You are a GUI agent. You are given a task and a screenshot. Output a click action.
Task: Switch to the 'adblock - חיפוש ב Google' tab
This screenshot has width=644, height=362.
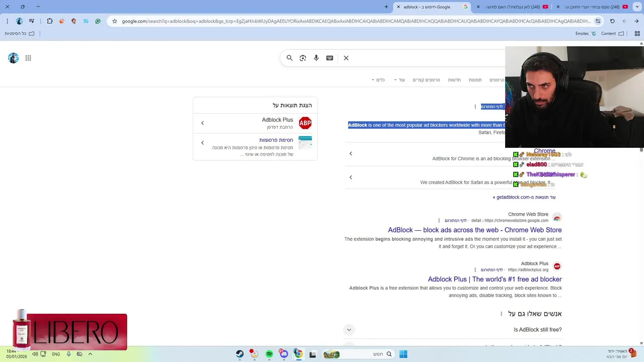click(431, 7)
